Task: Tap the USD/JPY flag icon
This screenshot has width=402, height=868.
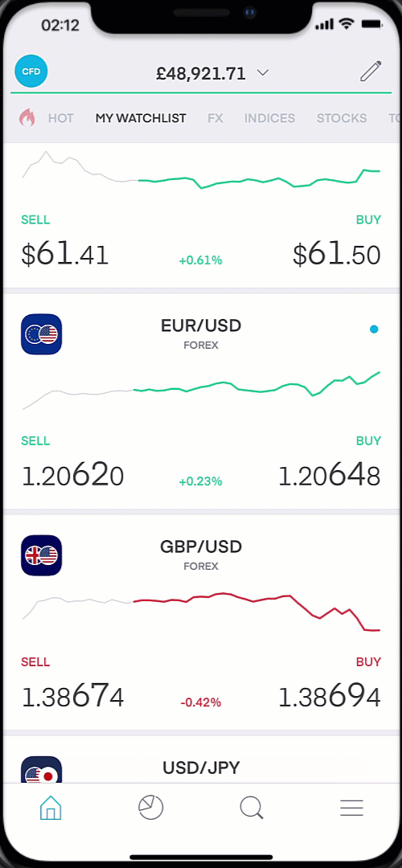Action: [42, 769]
